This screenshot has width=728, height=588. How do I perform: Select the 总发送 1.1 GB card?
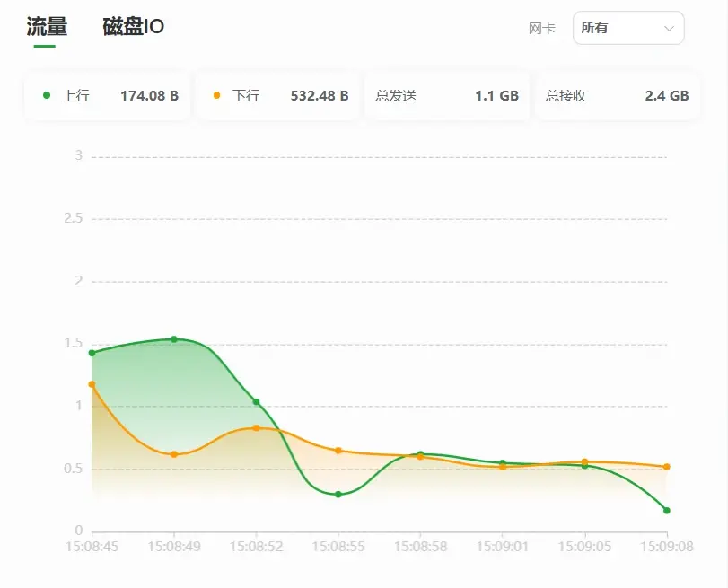pyautogui.click(x=446, y=96)
